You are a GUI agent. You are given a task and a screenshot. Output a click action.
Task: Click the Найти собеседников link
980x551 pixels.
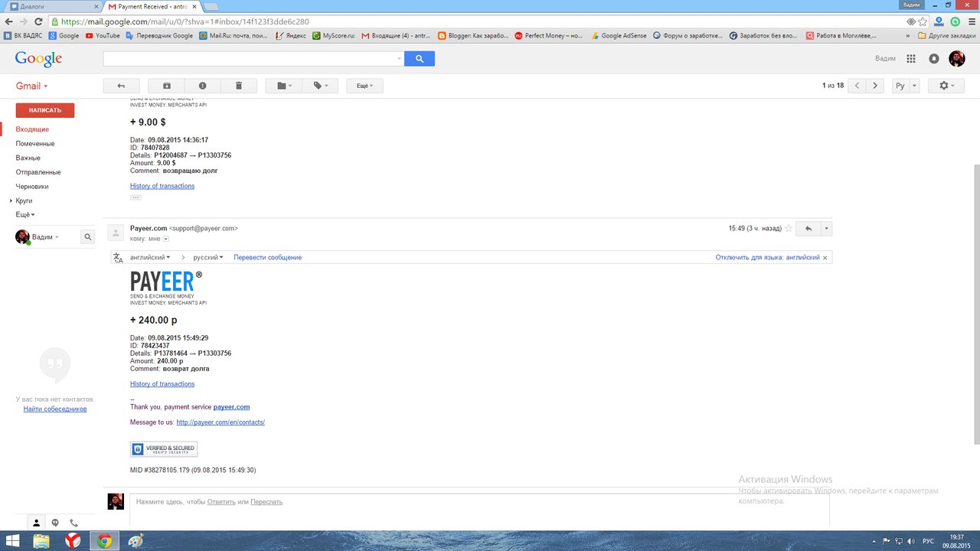point(55,409)
